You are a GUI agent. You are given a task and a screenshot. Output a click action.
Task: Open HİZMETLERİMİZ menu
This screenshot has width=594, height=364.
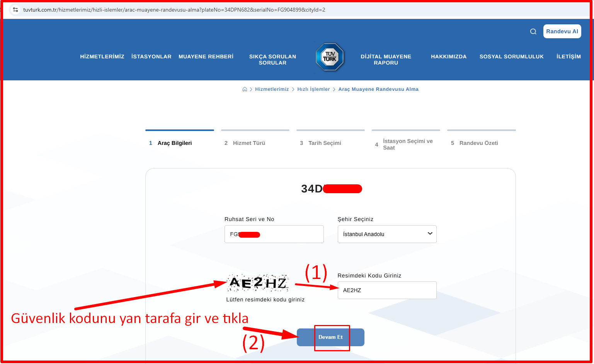coord(102,56)
